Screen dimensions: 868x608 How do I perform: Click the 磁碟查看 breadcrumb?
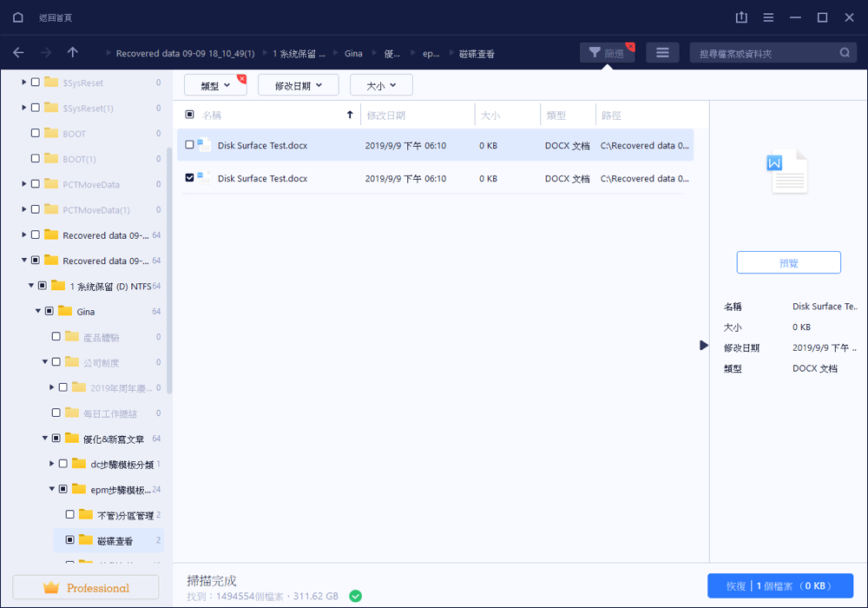pyautogui.click(x=477, y=53)
